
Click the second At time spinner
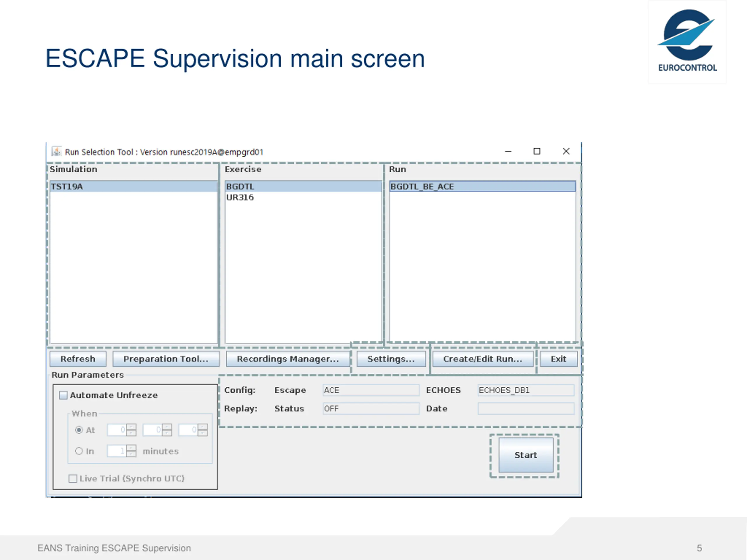[x=157, y=430]
